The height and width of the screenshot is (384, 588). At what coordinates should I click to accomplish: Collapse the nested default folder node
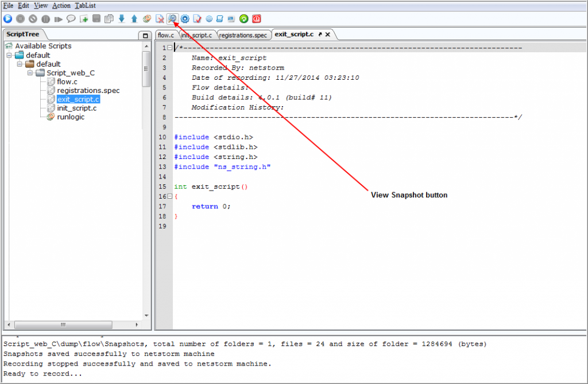20,64
